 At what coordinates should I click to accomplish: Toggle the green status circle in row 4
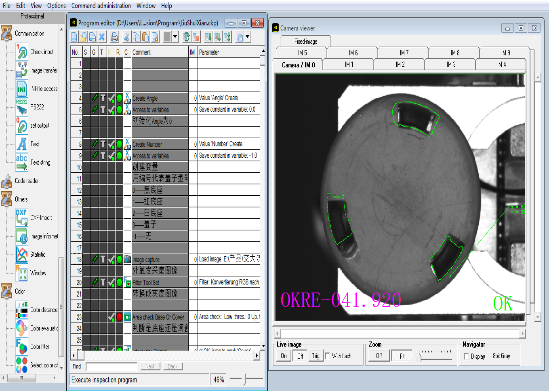[119, 98]
